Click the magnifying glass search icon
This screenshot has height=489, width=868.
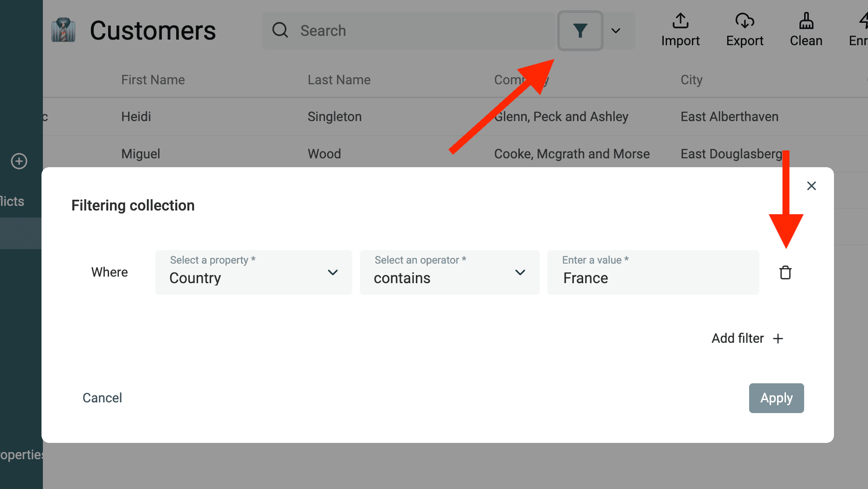(x=280, y=30)
